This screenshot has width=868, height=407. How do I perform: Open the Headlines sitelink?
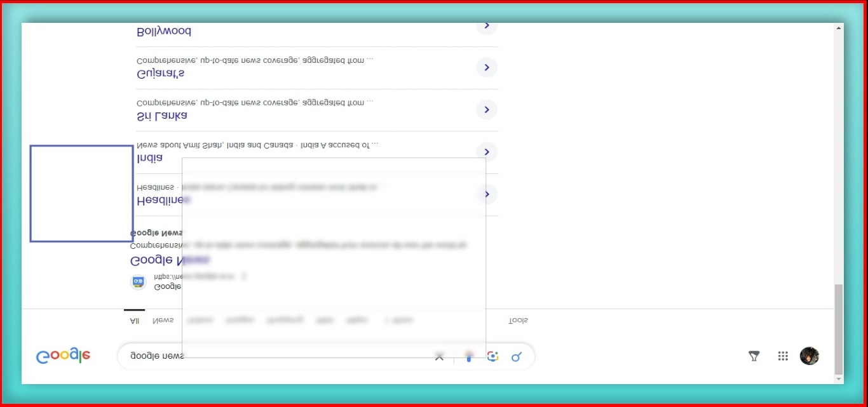tap(163, 200)
